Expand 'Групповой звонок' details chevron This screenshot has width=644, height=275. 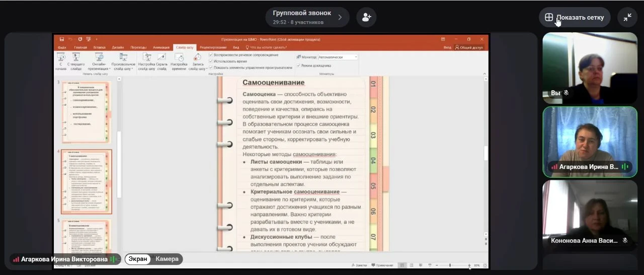pyautogui.click(x=340, y=17)
